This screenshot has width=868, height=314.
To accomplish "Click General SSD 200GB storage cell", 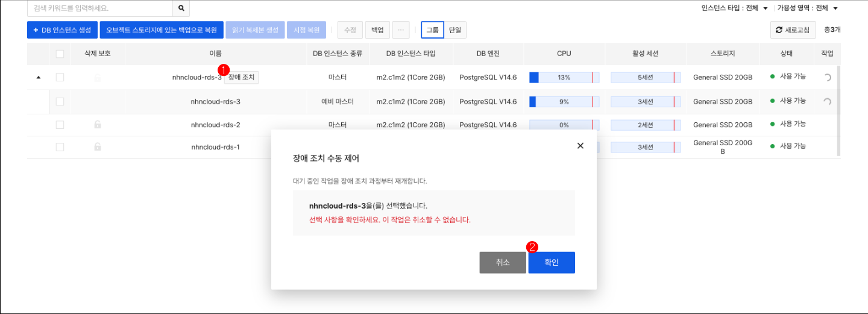I will pos(723,147).
